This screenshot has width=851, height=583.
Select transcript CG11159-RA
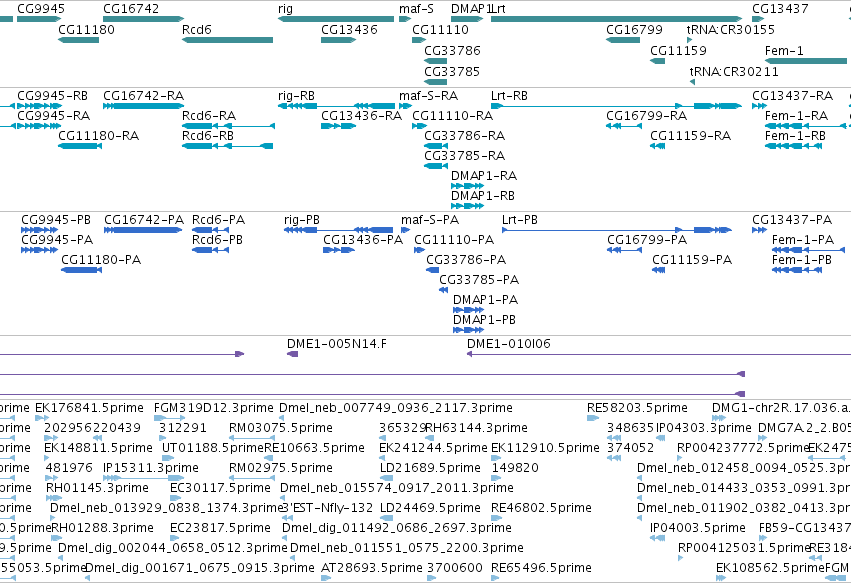(x=690, y=136)
